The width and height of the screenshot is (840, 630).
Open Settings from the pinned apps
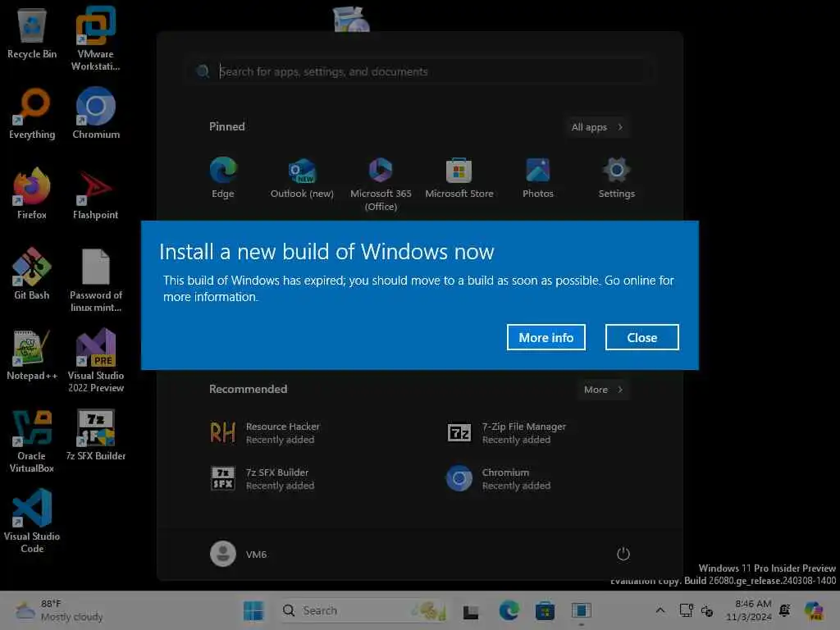pyautogui.click(x=617, y=178)
